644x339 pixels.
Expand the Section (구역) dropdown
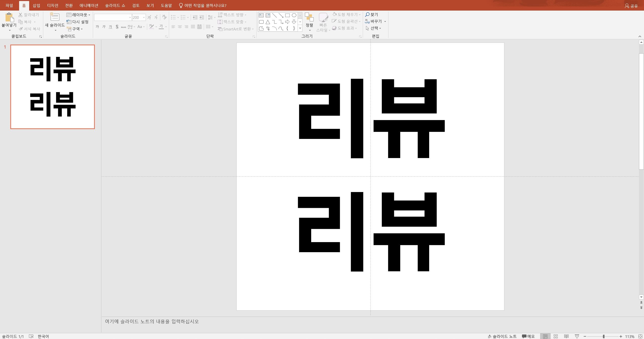(x=75, y=29)
